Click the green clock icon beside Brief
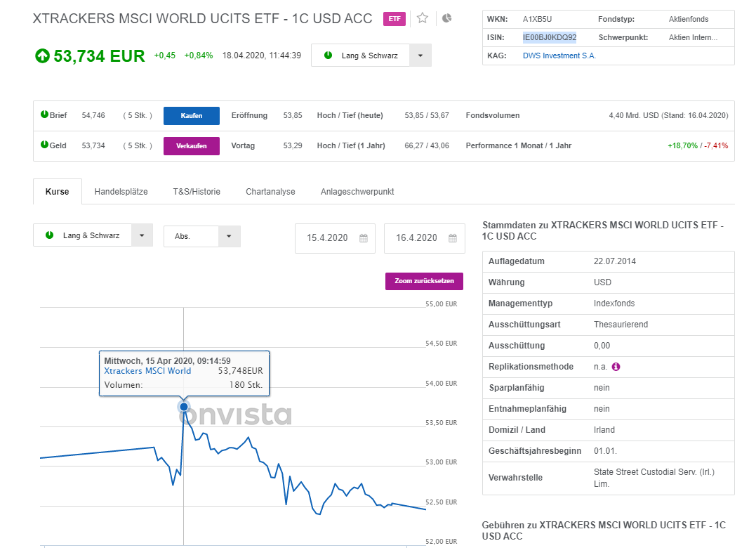 tap(44, 115)
